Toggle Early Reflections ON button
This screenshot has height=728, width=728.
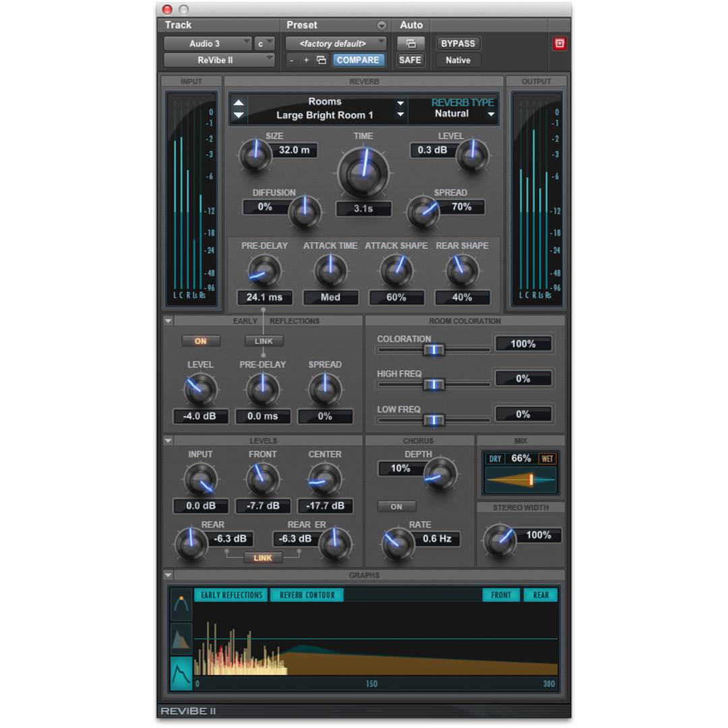pos(201,341)
